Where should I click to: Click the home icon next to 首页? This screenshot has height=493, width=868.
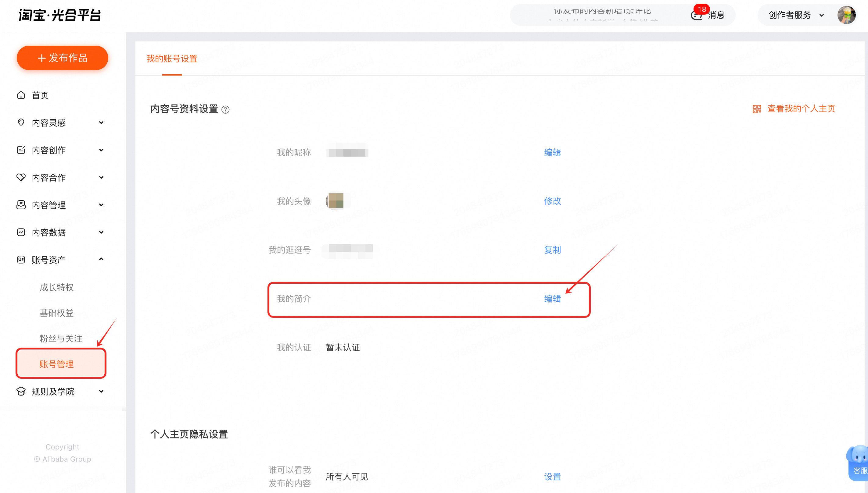click(x=21, y=95)
